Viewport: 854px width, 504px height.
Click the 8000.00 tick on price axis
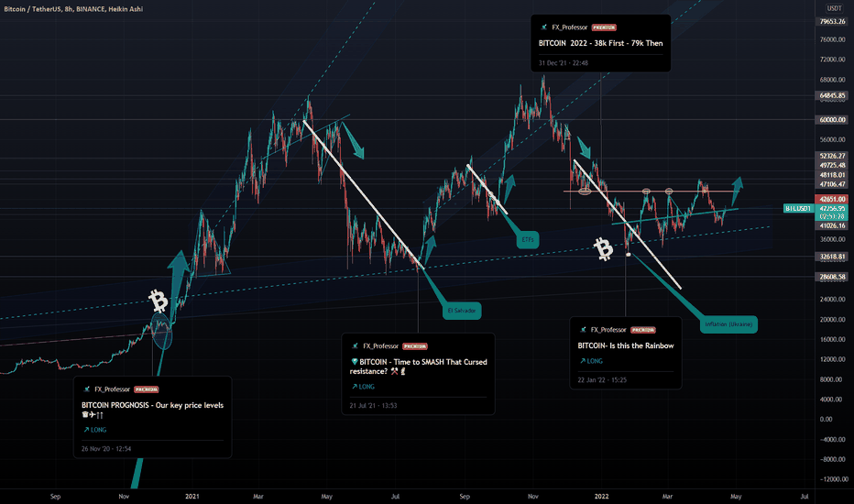click(x=833, y=379)
